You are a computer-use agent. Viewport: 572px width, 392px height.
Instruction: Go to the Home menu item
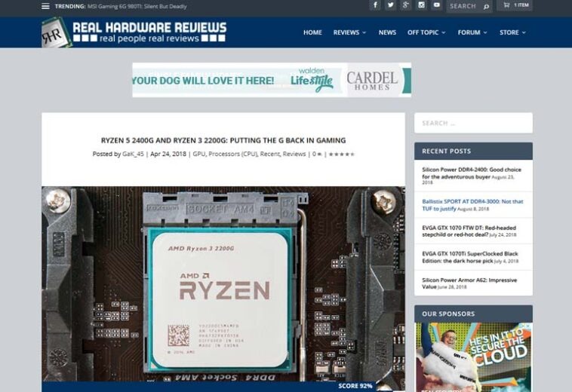[x=312, y=32]
